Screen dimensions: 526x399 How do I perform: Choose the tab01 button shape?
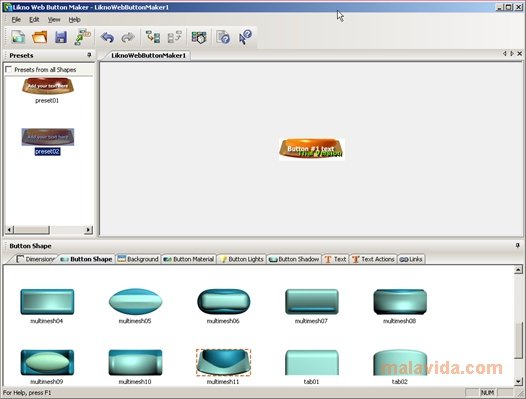(x=312, y=362)
